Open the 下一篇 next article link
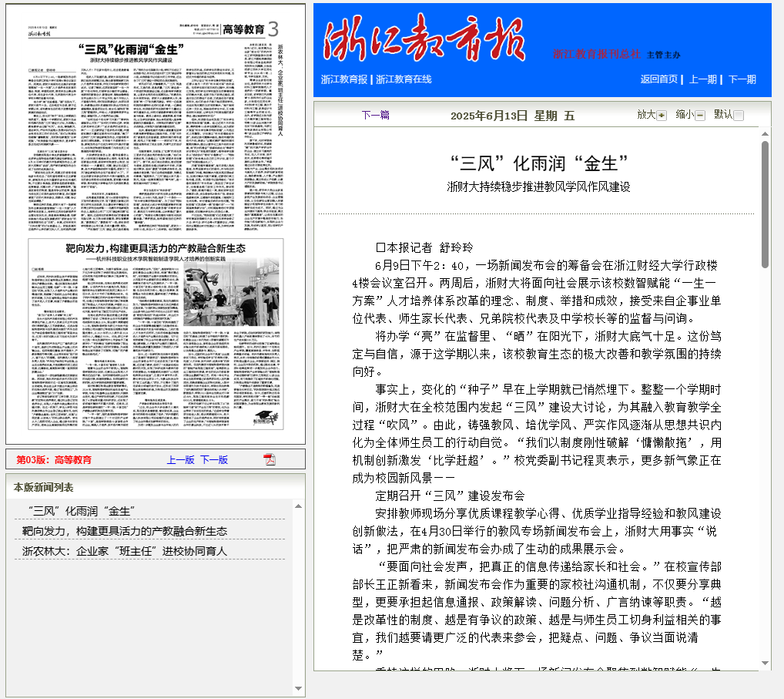The height and width of the screenshot is (699, 784). point(376,115)
